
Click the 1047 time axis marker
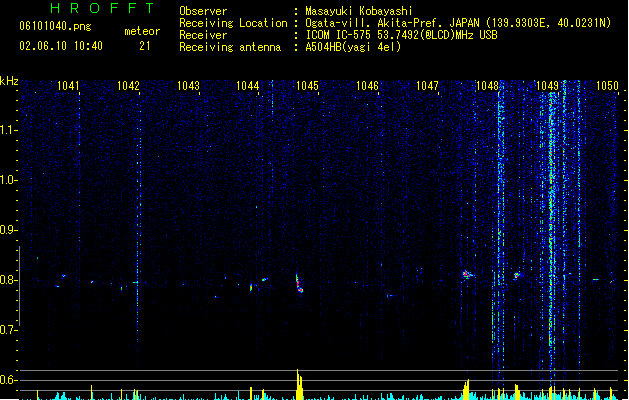pos(427,86)
